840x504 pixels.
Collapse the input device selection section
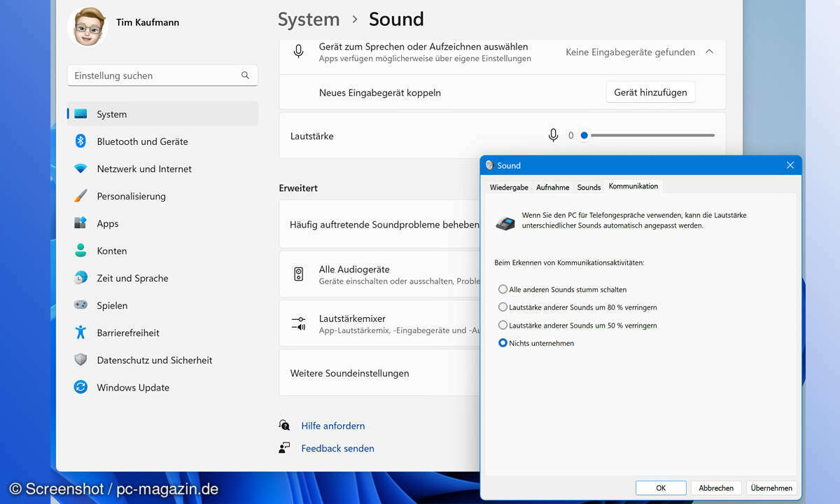point(709,52)
